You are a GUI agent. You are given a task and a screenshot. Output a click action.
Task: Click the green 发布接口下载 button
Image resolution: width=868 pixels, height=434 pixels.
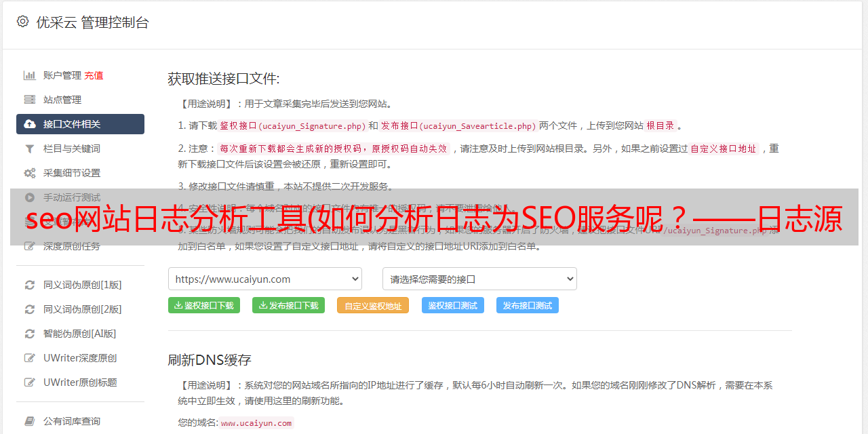[288, 305]
